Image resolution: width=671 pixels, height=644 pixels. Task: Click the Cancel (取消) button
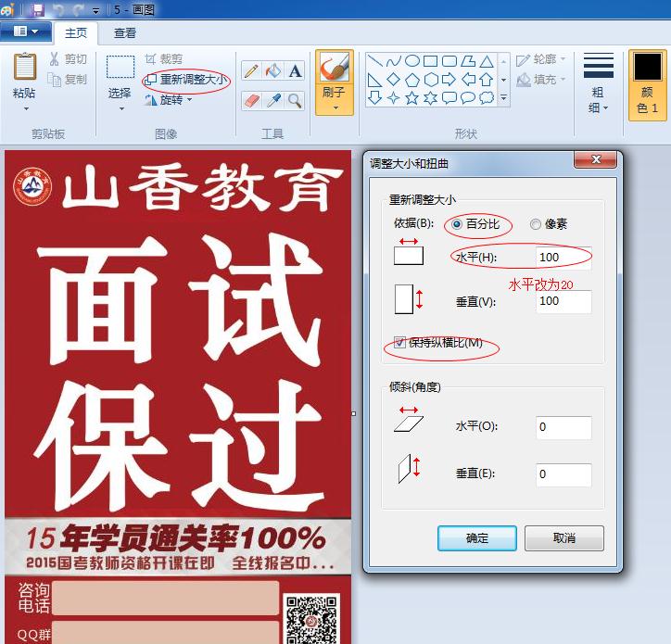pos(564,538)
